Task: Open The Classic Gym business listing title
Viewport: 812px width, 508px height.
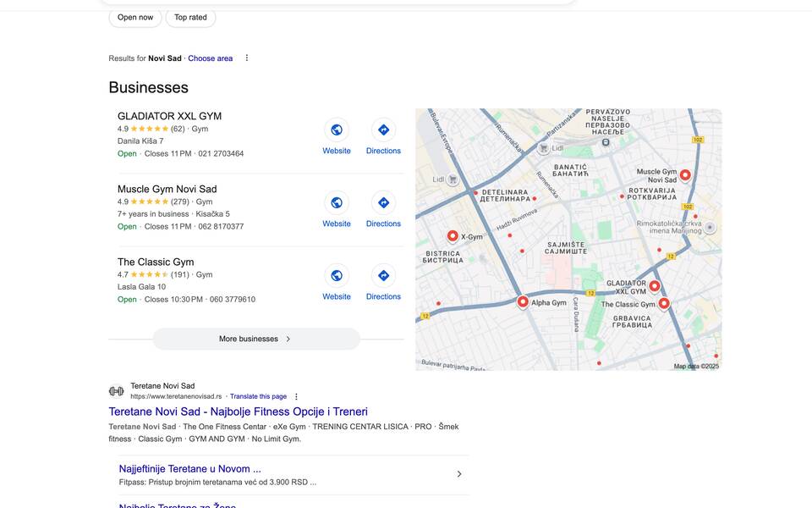Action: tap(156, 262)
